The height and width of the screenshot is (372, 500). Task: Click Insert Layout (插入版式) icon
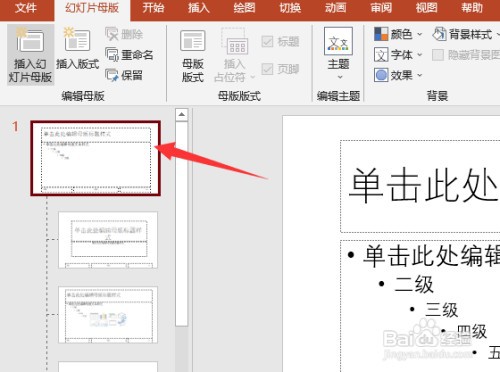(77, 39)
